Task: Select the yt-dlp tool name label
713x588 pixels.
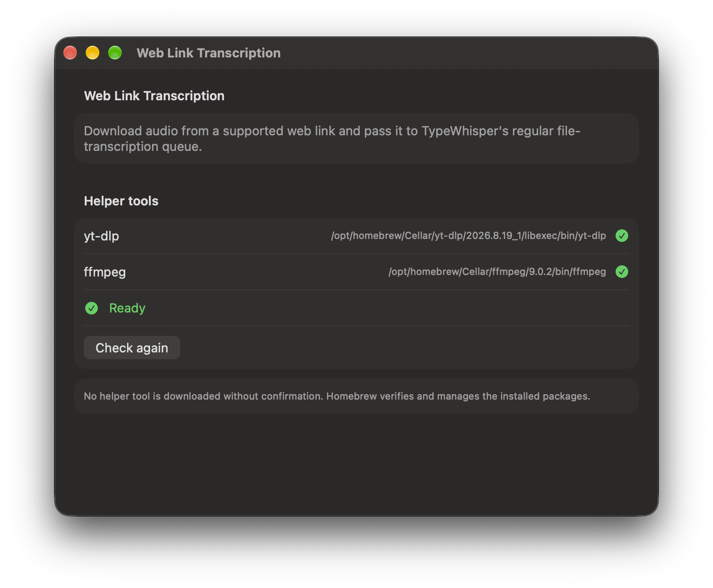Action: (x=101, y=236)
